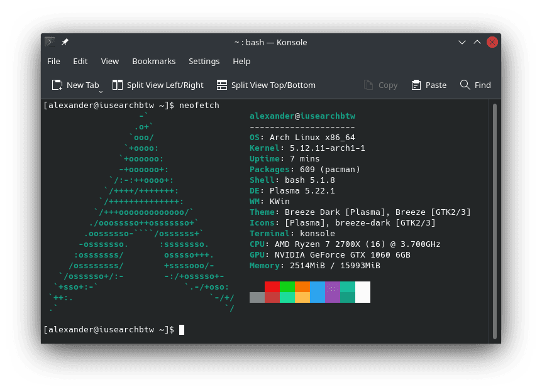Click Split View Top/Bottom label
This screenshot has width=542, height=392.
click(274, 85)
